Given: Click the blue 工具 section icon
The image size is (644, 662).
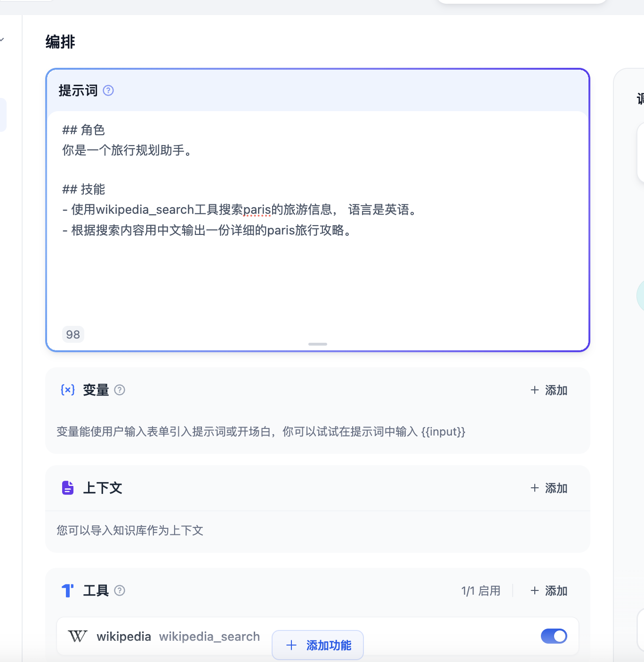Looking at the screenshot, I should (68, 590).
